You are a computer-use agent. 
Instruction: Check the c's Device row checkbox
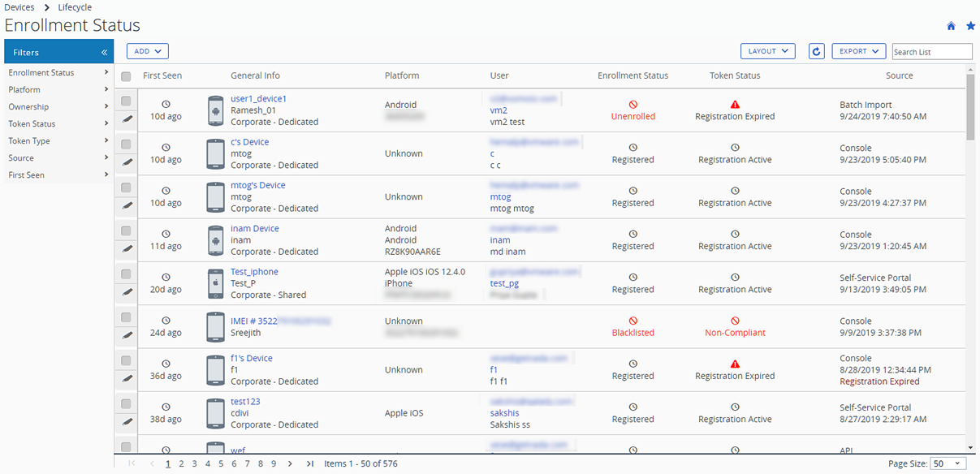coord(126,144)
